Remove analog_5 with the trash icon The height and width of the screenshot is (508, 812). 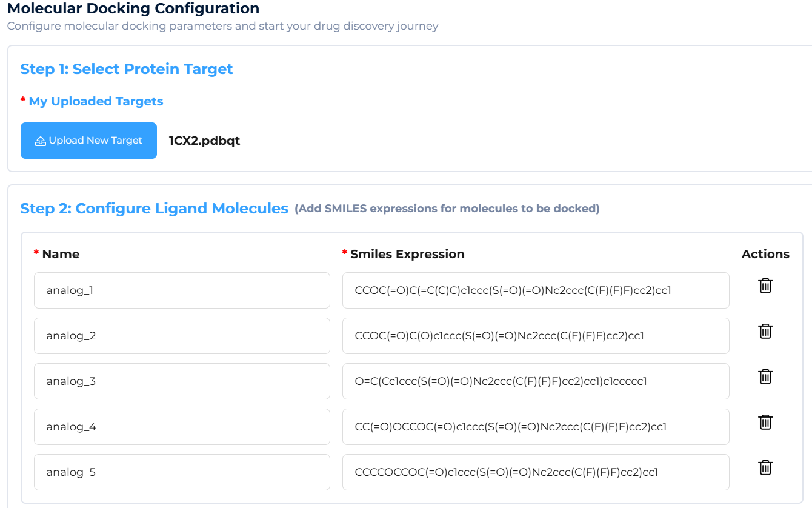click(x=765, y=467)
